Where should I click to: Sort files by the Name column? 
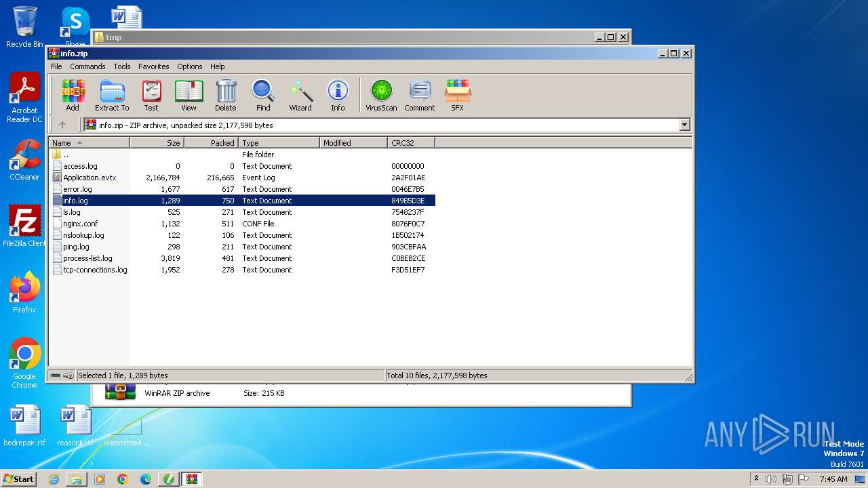(x=90, y=143)
